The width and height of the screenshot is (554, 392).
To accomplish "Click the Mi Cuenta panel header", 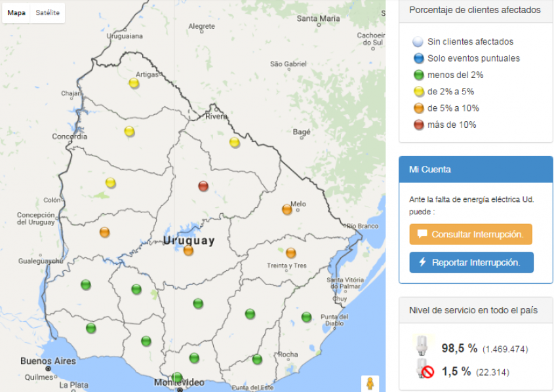I will [x=475, y=169].
